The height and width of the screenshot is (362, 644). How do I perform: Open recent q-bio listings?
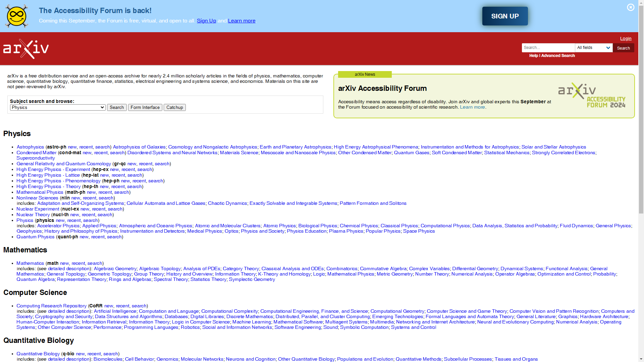[94, 354]
